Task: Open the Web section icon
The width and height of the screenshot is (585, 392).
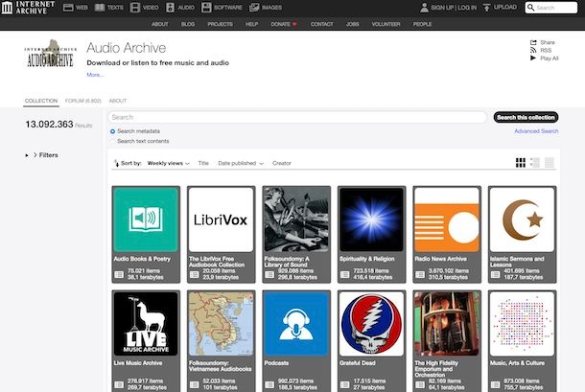Action: point(68,8)
